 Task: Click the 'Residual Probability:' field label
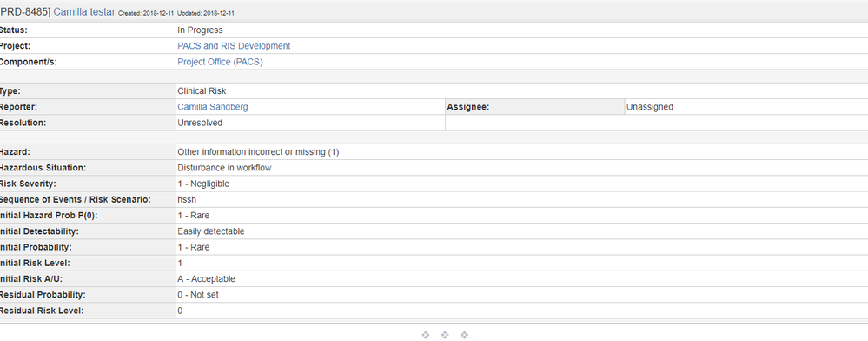point(42,295)
